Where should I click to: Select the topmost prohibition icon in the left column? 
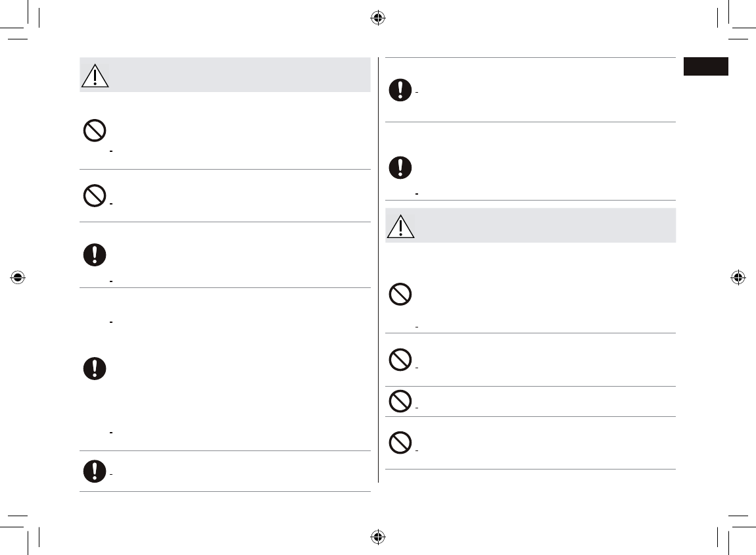coord(95,130)
